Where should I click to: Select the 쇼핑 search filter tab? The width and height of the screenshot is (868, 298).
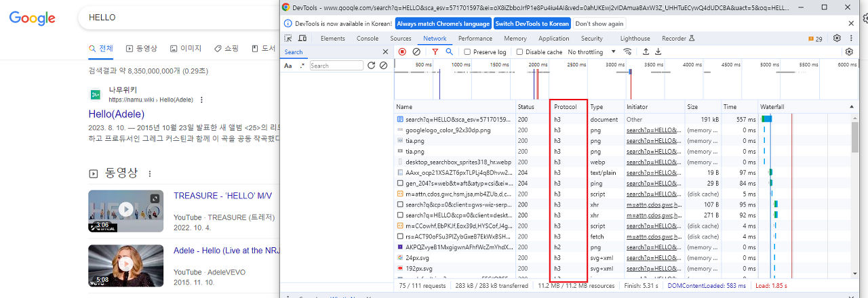pyautogui.click(x=226, y=49)
